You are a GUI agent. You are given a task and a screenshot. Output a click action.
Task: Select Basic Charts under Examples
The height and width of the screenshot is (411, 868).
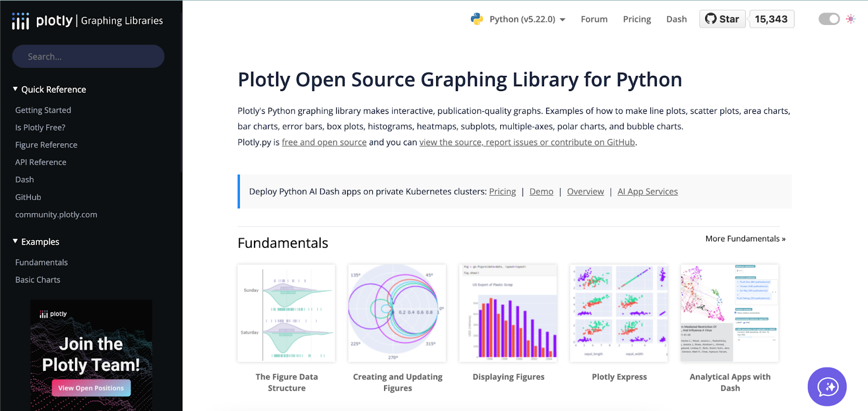[x=38, y=280]
